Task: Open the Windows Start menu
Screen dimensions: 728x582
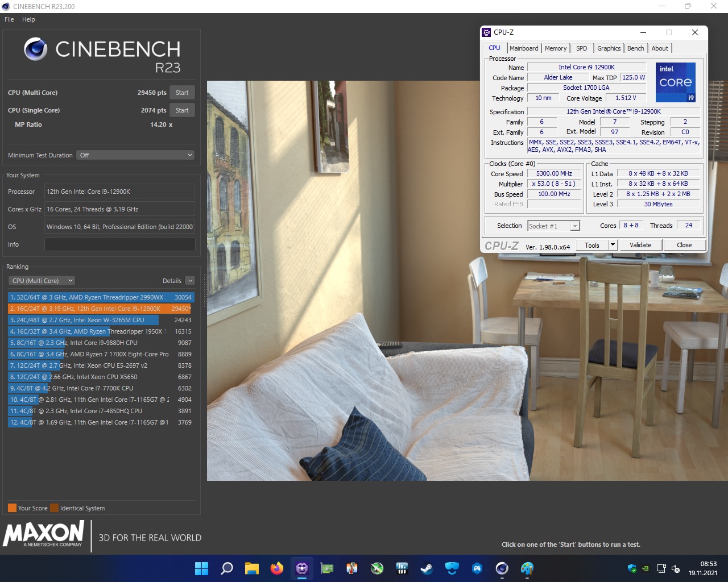Action: pos(201,568)
